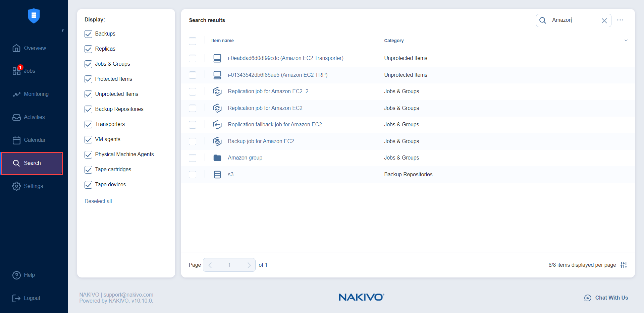
Task: Clear search text with the X icon
Action: (604, 21)
